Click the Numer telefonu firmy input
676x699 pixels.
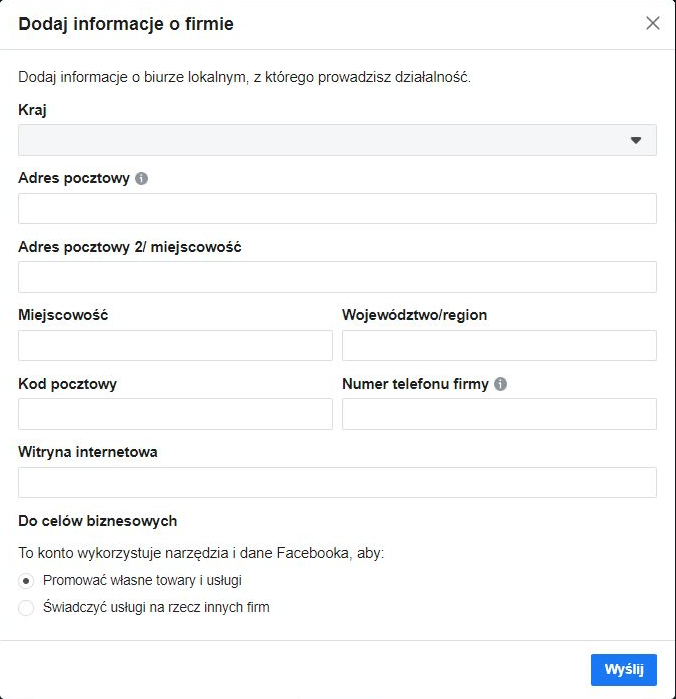(499, 414)
